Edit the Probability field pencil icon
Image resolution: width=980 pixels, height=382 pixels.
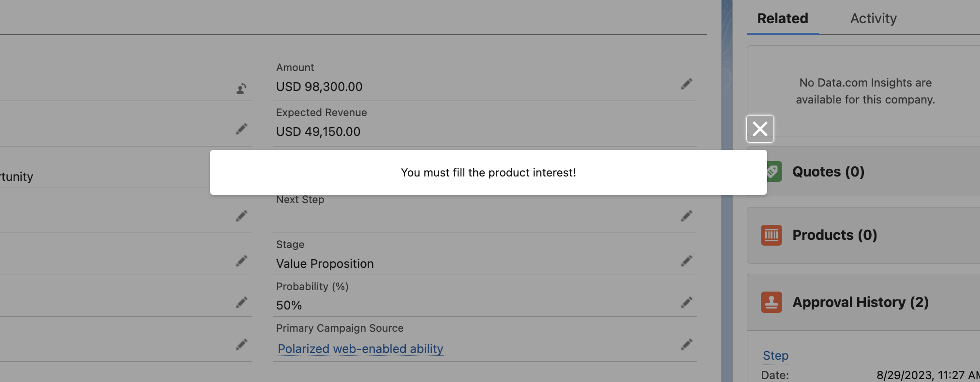pyautogui.click(x=686, y=303)
